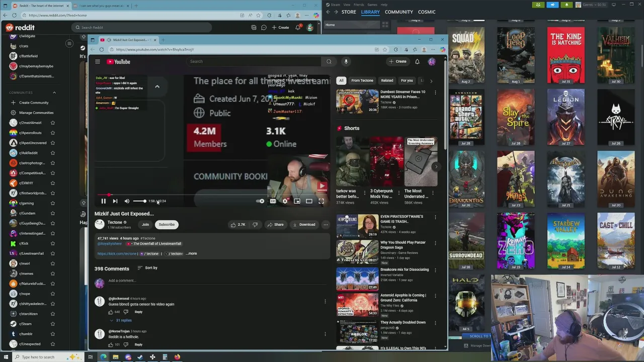
Task: Open Steam COMMUNITY tab
Action: pyautogui.click(x=398, y=12)
